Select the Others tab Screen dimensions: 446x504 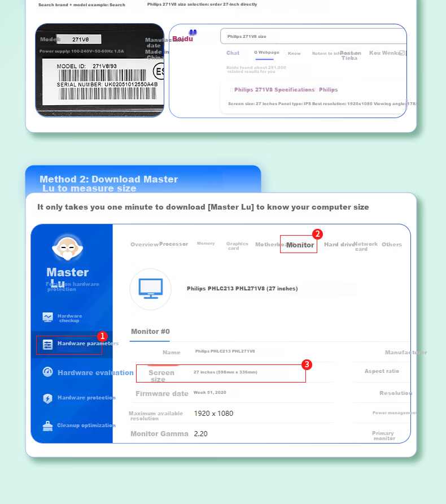point(391,244)
